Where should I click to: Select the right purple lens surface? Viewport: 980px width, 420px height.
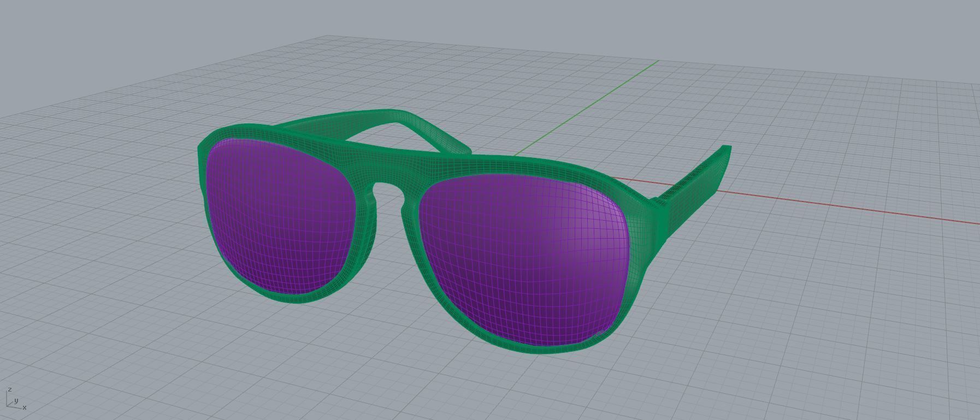tap(524, 259)
